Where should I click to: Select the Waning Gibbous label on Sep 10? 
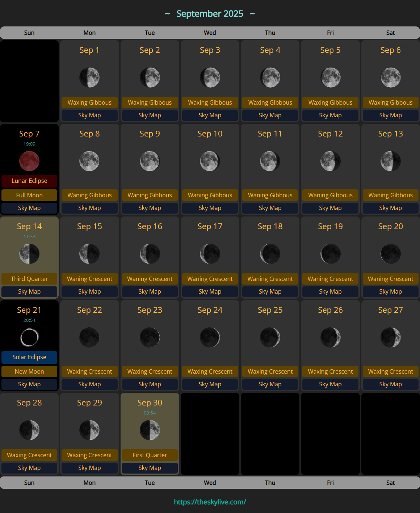coord(210,195)
